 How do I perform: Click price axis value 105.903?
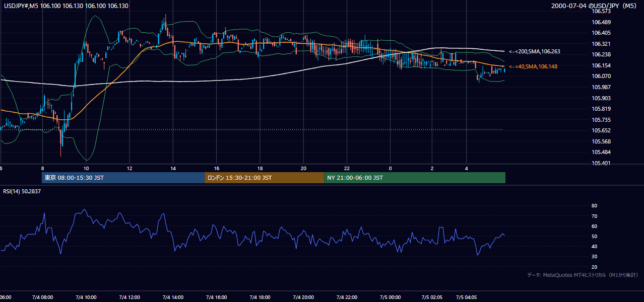(x=601, y=98)
